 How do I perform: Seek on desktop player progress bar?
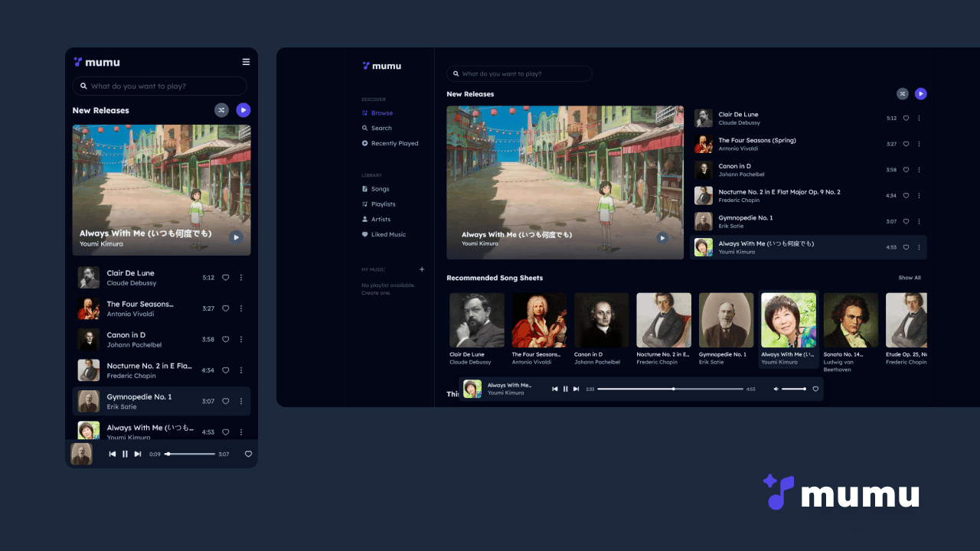pos(670,389)
